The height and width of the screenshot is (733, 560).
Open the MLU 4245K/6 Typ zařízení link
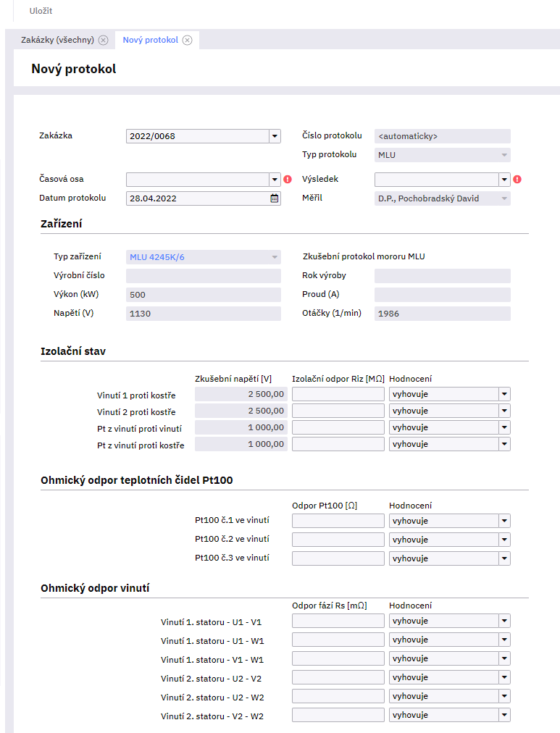[x=156, y=256]
